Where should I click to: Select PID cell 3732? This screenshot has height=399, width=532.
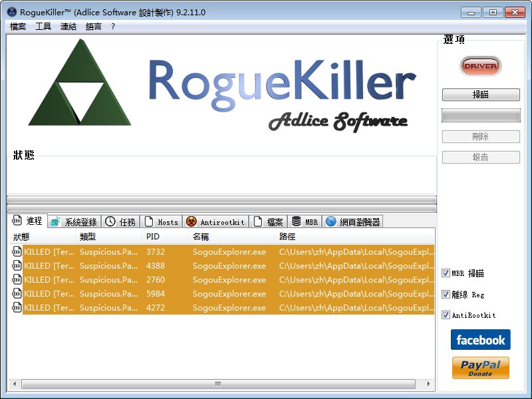pos(156,252)
